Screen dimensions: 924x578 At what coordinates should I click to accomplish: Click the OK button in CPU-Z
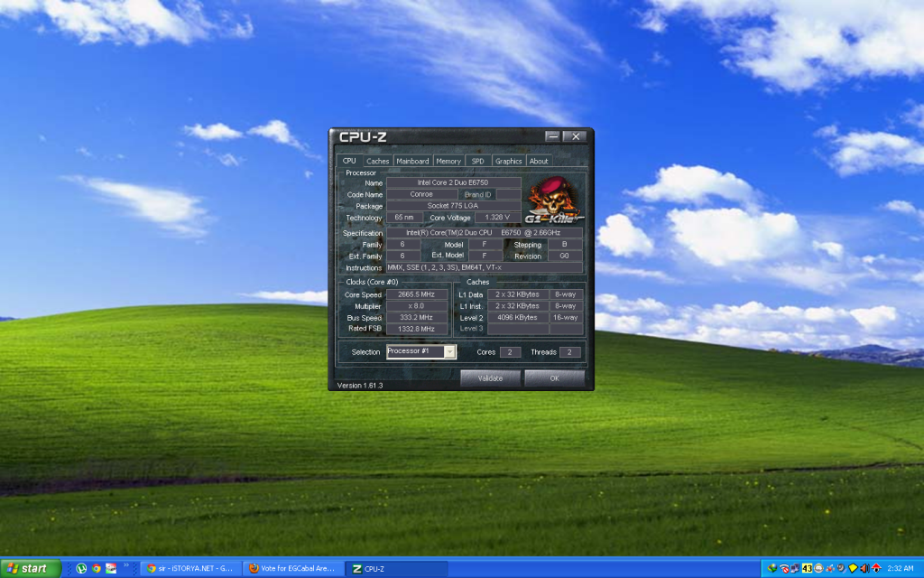pyautogui.click(x=555, y=378)
